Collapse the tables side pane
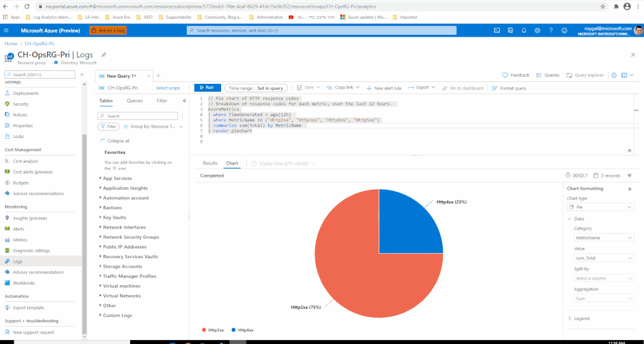Viewport: 644px width, 344px height. click(184, 101)
